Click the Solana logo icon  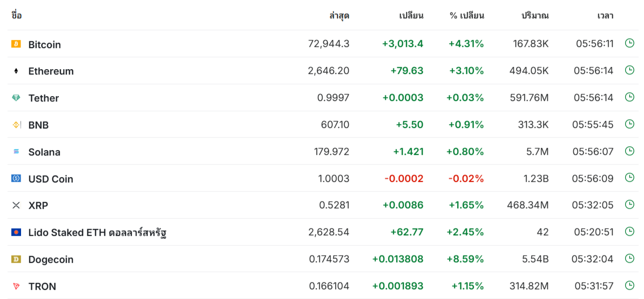[x=16, y=152]
